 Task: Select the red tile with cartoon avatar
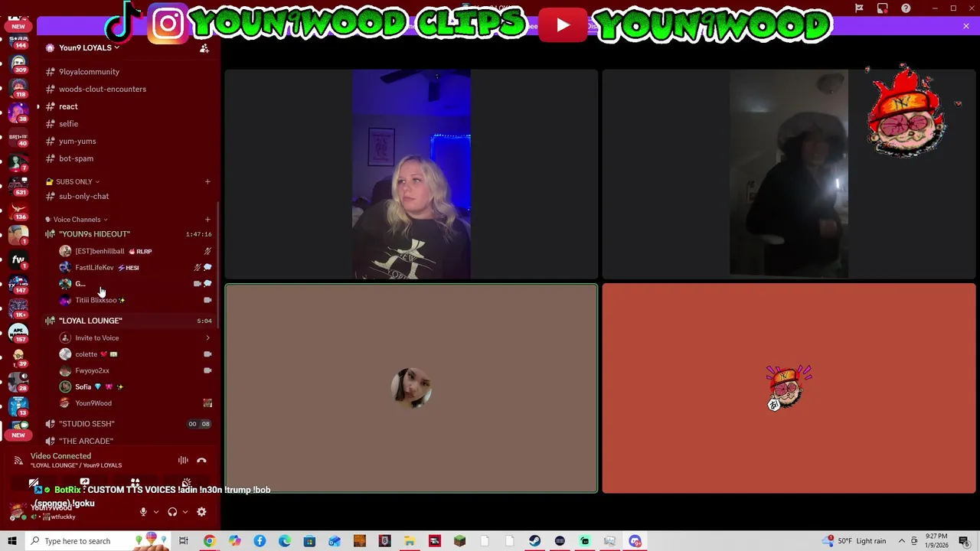click(789, 389)
